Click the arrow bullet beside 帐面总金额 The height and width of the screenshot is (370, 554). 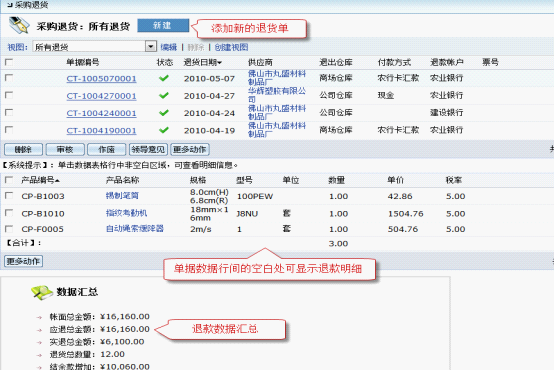[39, 317]
